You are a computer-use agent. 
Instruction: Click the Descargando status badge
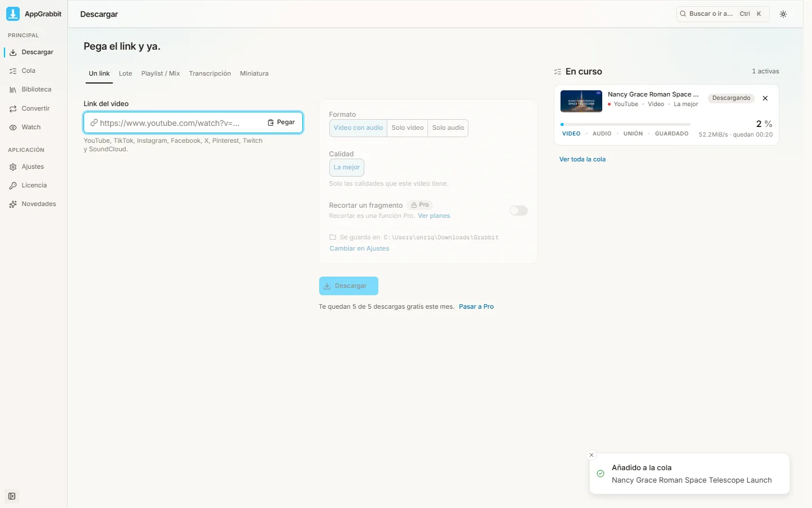click(731, 98)
